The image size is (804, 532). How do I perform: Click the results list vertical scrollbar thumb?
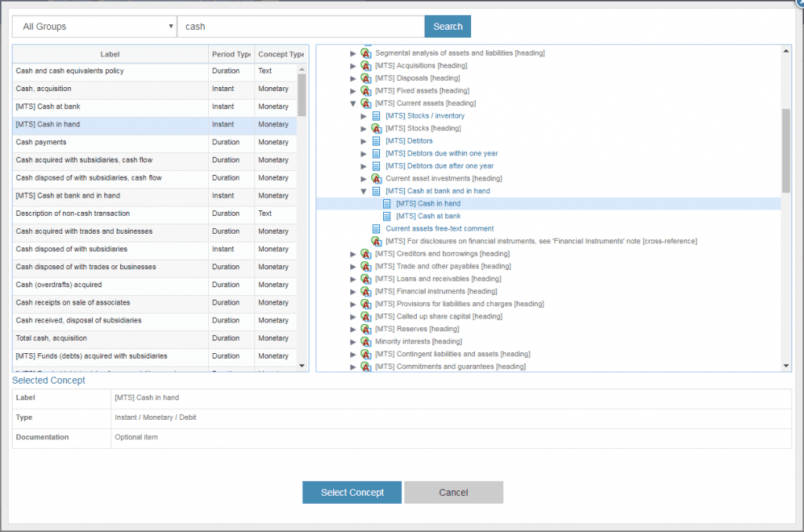302,96
